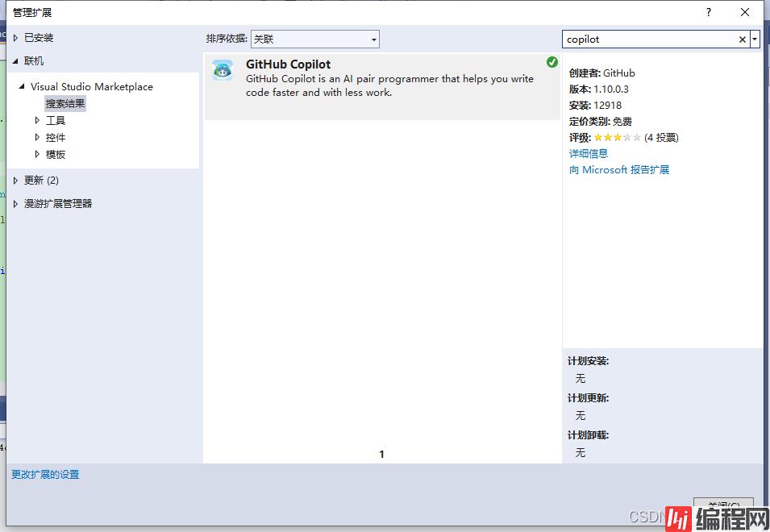Click the 安装: 12918 text

[595, 106]
